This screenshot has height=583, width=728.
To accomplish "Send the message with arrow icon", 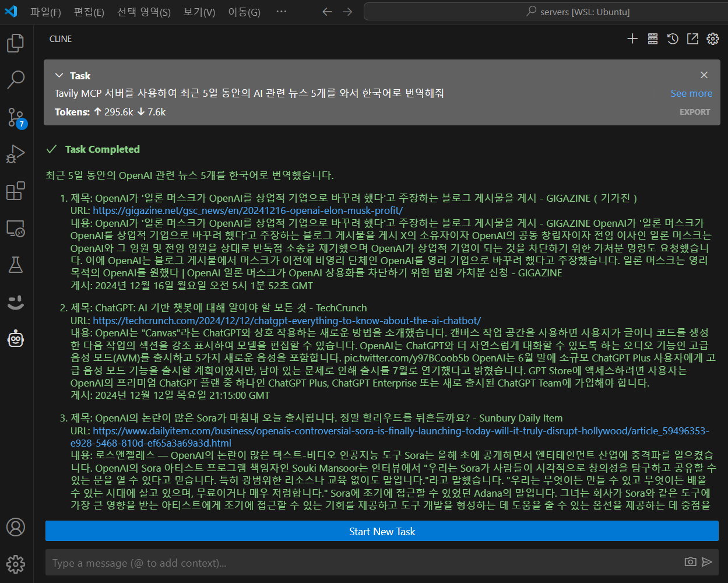I will (x=707, y=562).
